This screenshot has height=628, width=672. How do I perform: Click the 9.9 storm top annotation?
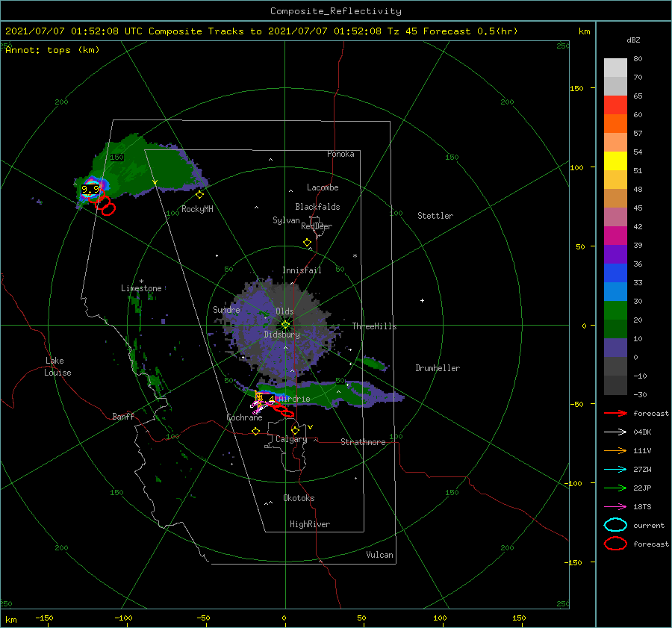click(x=90, y=189)
